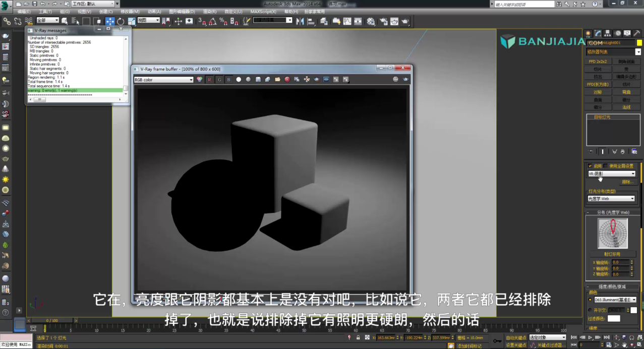The width and height of the screenshot is (644, 349).
Task: Switch to monochromatic mode gray circle
Action: pos(248,79)
